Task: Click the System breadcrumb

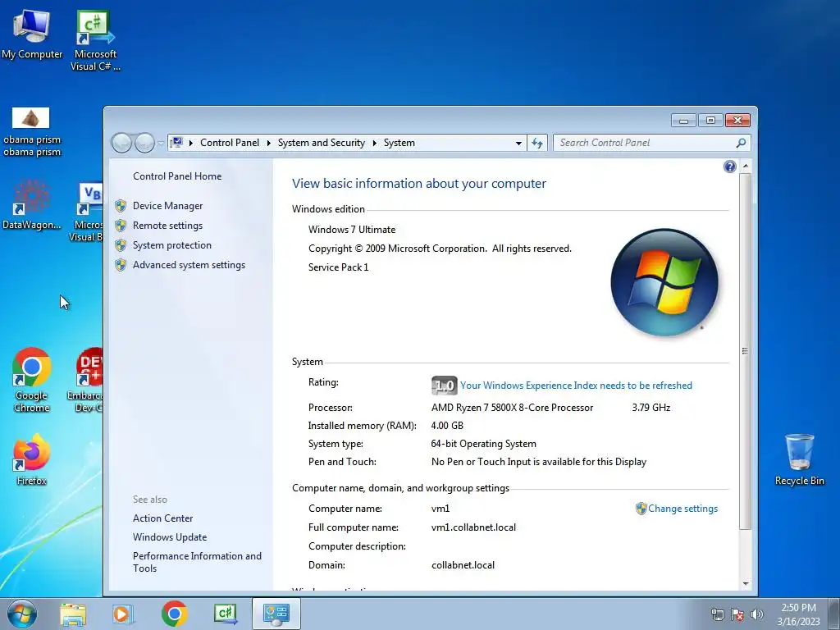Action: tap(399, 143)
